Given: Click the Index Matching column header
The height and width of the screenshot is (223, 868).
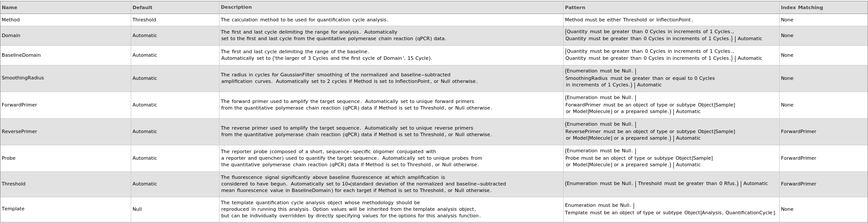Looking at the screenshot, I should point(802,7).
